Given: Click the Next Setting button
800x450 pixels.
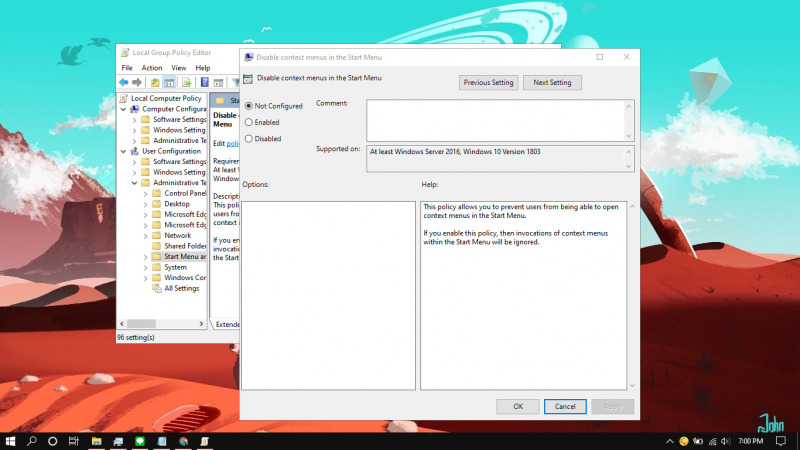Looking at the screenshot, I should click(552, 82).
